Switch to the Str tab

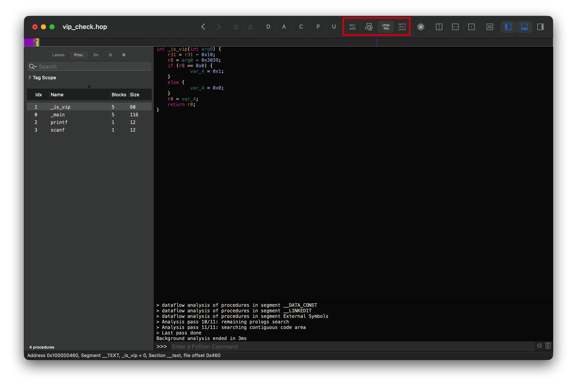[96, 55]
